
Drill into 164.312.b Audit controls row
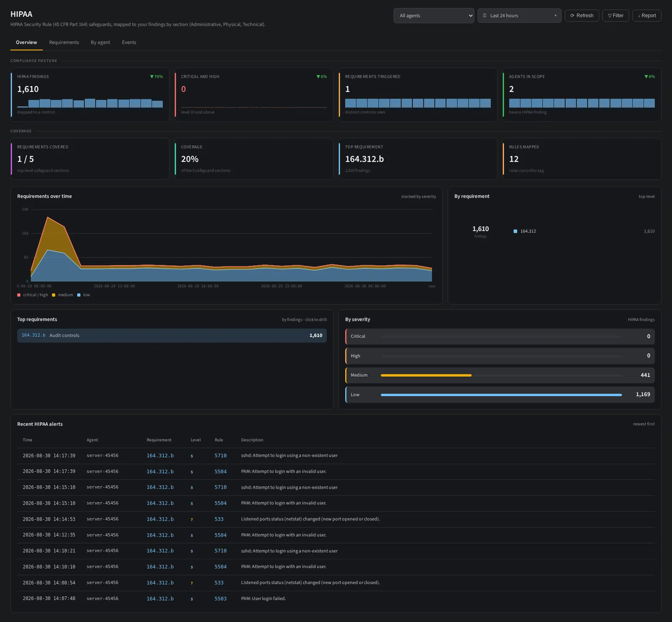pos(172,335)
